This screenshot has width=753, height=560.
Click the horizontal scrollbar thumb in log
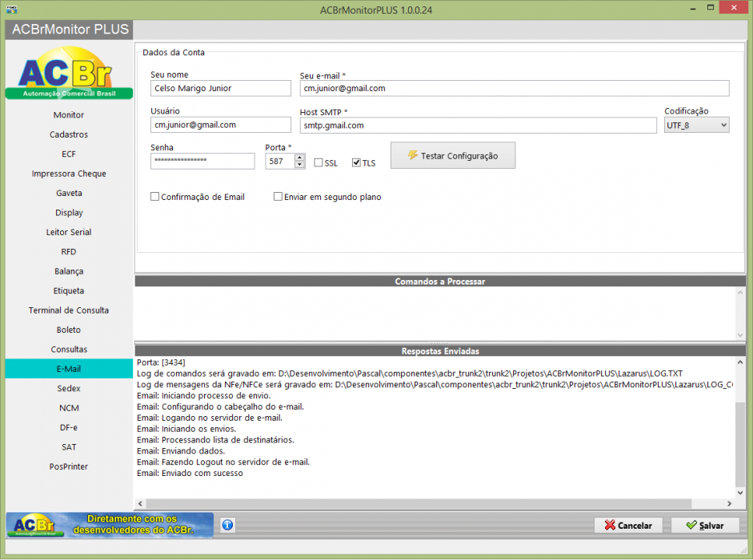(x=419, y=504)
